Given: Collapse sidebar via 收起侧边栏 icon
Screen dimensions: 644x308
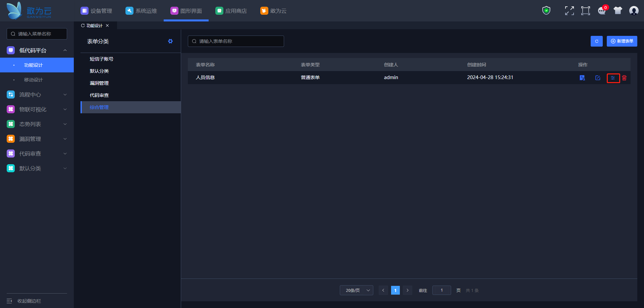Looking at the screenshot, I should 9,301.
